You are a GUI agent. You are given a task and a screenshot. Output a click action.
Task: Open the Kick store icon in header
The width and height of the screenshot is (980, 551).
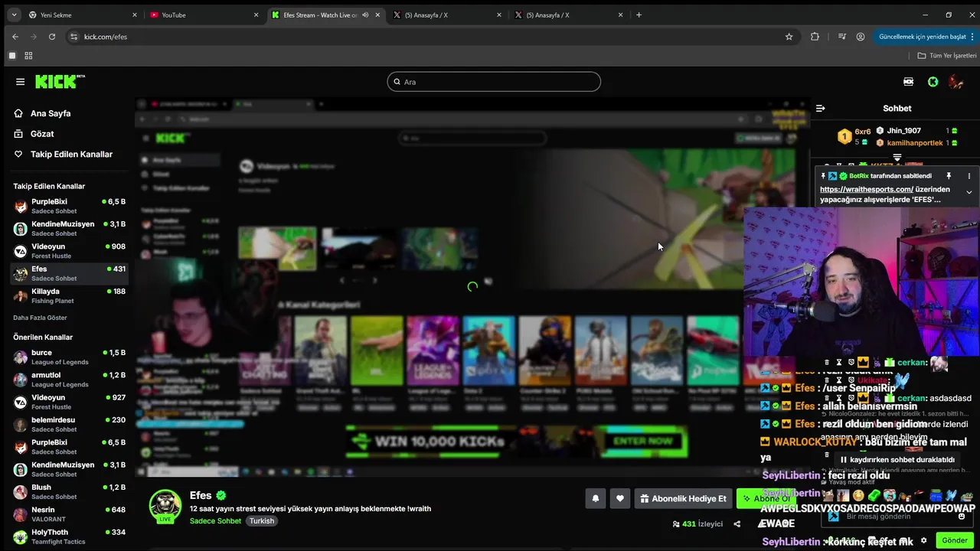(909, 82)
